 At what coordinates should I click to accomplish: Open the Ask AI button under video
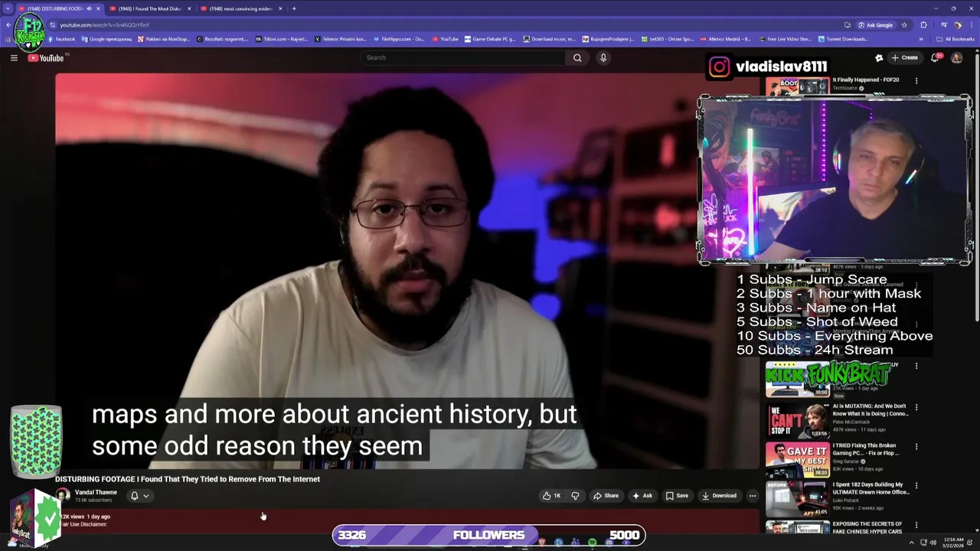pyautogui.click(x=642, y=495)
